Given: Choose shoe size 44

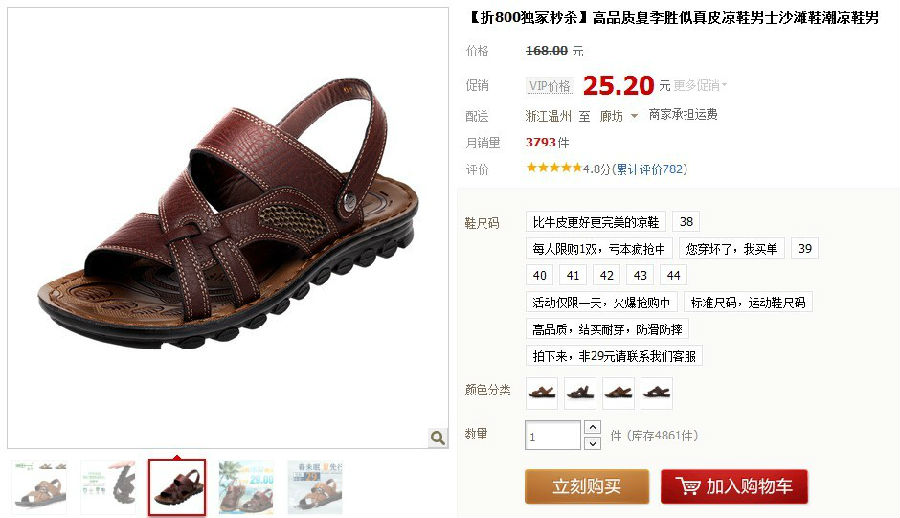Looking at the screenshot, I should pos(673,275).
